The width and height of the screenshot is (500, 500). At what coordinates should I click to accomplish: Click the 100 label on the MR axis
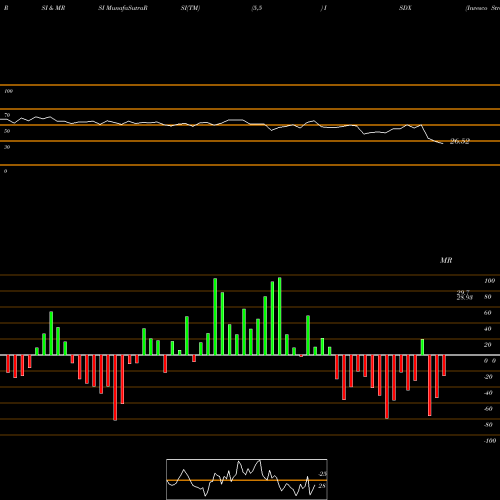click(x=489, y=281)
